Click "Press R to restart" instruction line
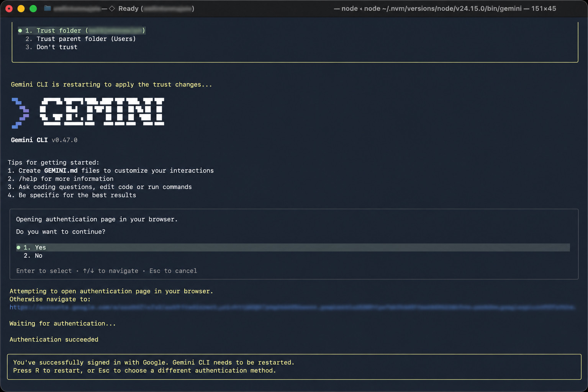The image size is (588, 392). (144, 371)
